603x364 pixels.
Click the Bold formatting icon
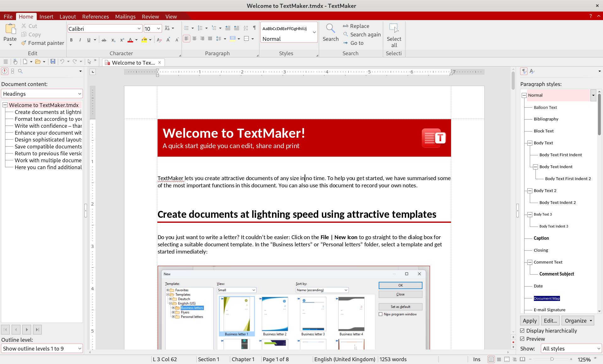[x=71, y=40]
